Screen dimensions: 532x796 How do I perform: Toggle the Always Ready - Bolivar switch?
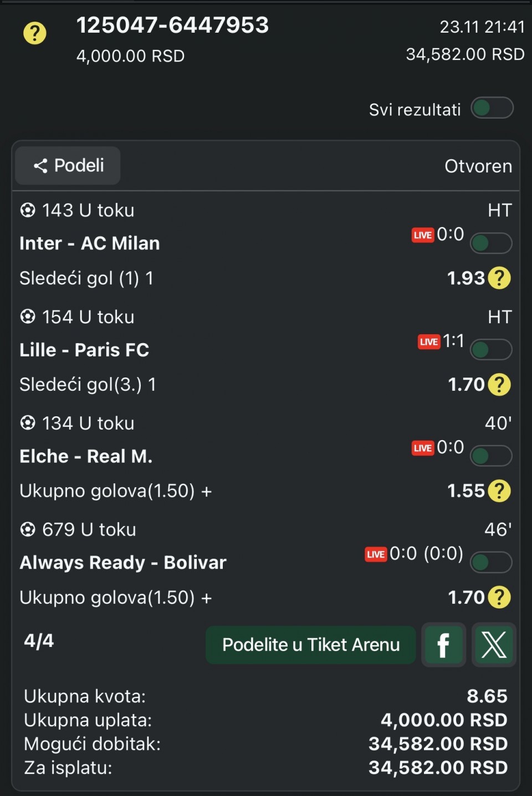point(490,563)
